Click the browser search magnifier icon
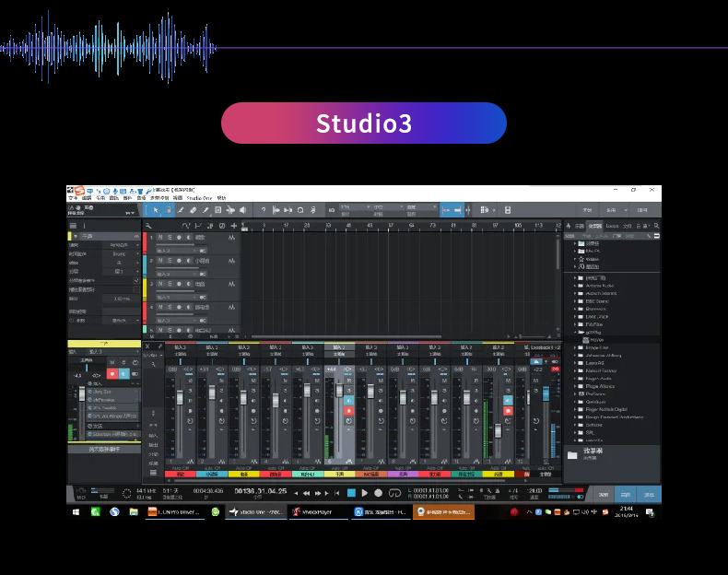Image resolution: width=728 pixels, height=575 pixels. click(x=656, y=226)
